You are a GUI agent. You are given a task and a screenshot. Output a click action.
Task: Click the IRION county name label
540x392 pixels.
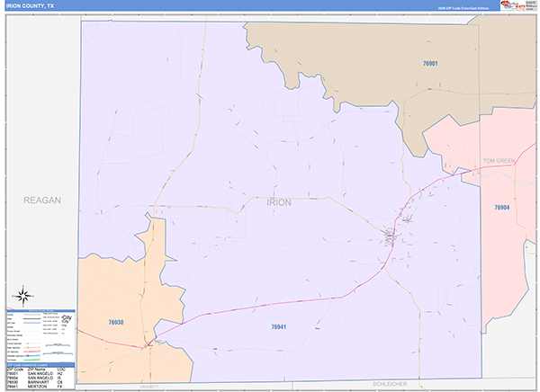point(279,202)
